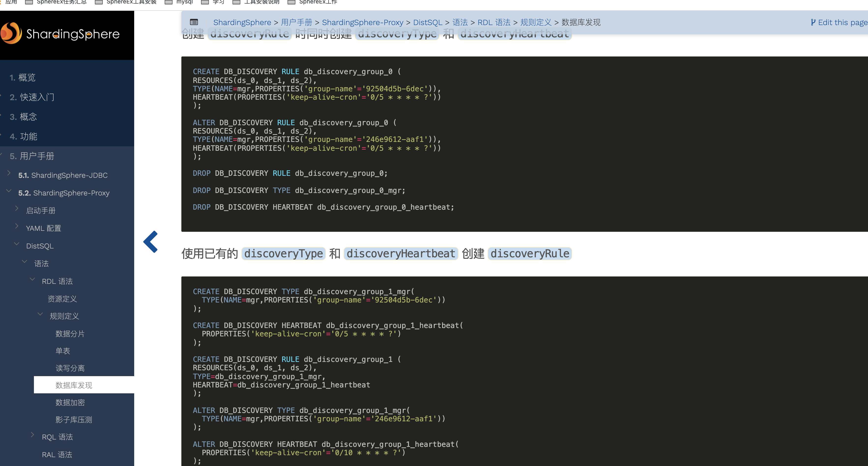Image resolution: width=868 pixels, height=466 pixels.
Task: Toggle the sidebar menu icon in breadcrumb bar
Action: pos(194,23)
